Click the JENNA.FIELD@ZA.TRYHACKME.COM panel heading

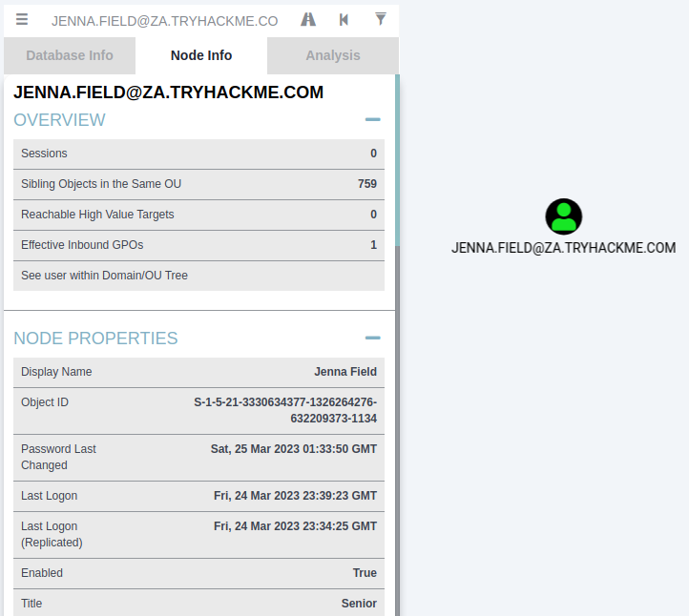[168, 92]
